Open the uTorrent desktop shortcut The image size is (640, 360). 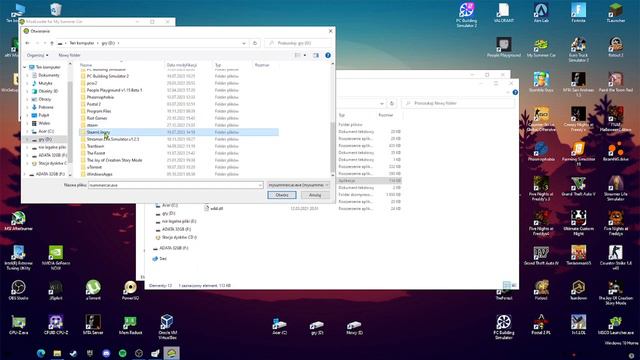[x=93, y=291]
